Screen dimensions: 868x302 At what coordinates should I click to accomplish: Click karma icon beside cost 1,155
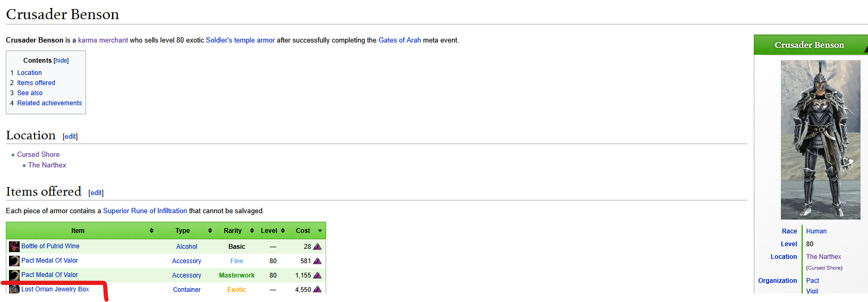click(x=317, y=275)
